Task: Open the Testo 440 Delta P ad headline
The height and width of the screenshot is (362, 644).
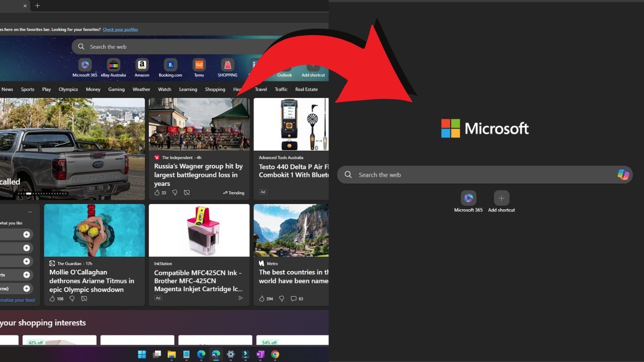Action: (294, 171)
